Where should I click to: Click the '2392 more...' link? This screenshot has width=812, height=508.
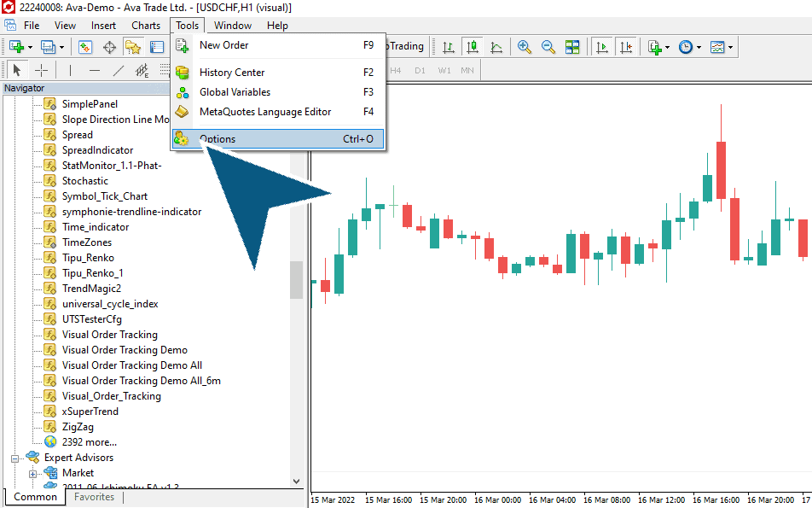click(x=89, y=442)
